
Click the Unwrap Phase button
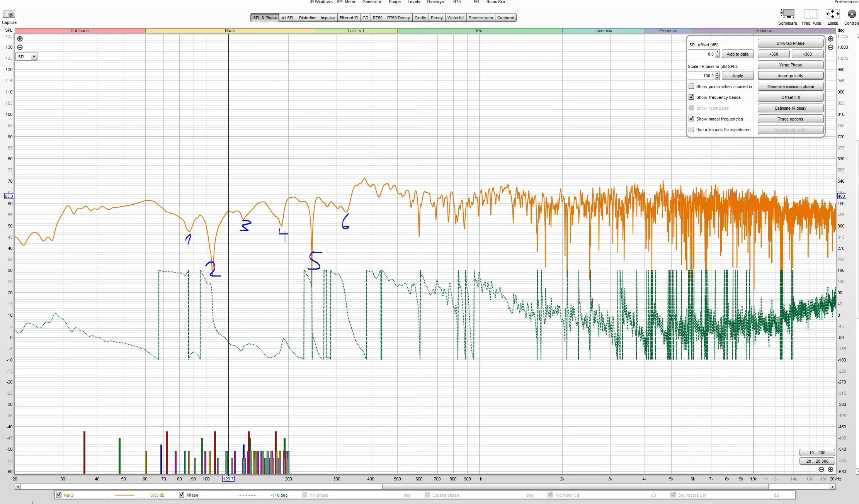pyautogui.click(x=791, y=43)
